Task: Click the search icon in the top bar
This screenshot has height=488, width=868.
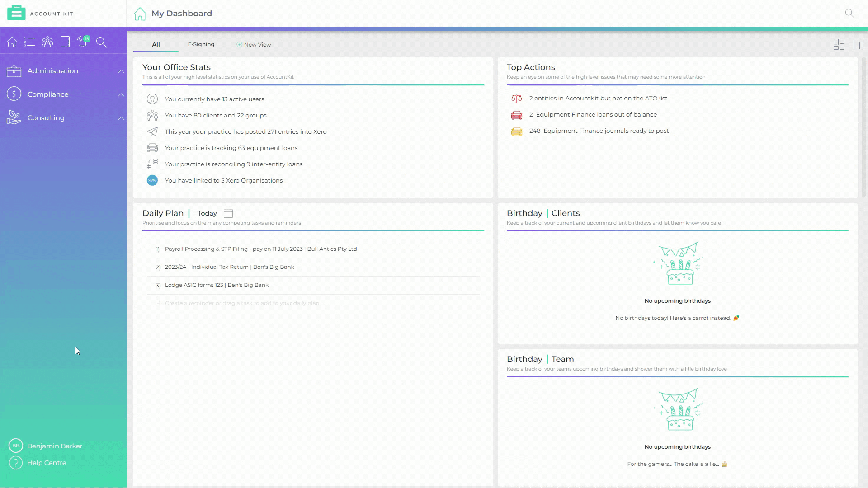Action: [850, 14]
